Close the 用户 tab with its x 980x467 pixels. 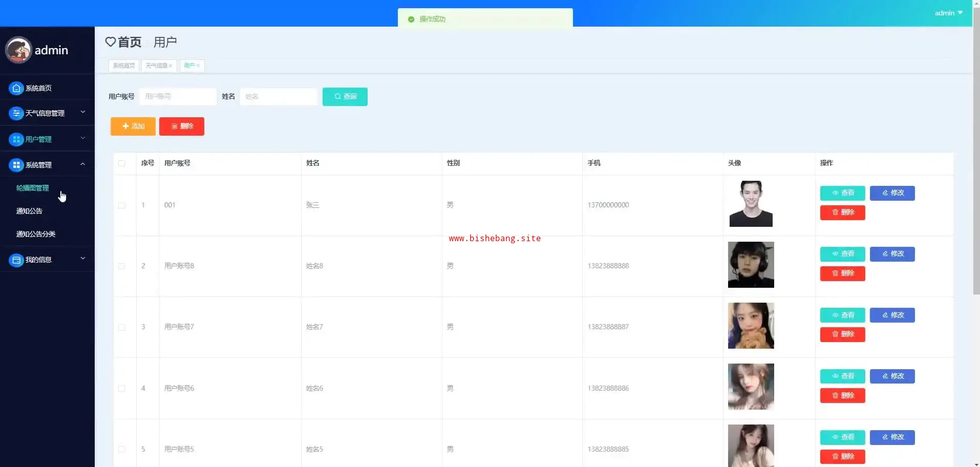(198, 66)
